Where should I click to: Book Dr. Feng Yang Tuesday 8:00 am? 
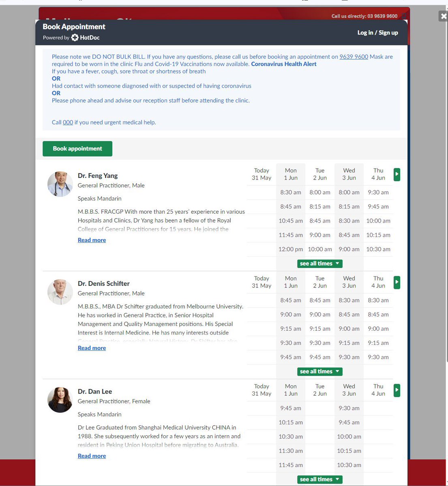pos(320,193)
